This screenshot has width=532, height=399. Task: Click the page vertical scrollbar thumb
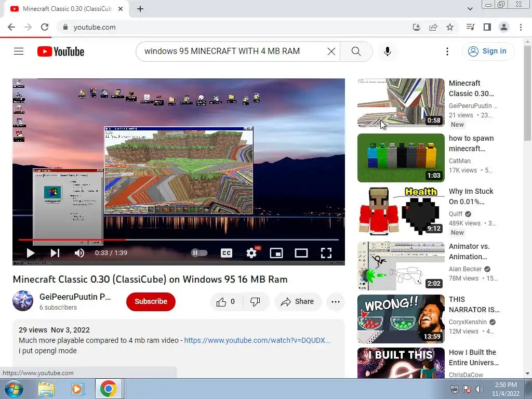point(528,94)
